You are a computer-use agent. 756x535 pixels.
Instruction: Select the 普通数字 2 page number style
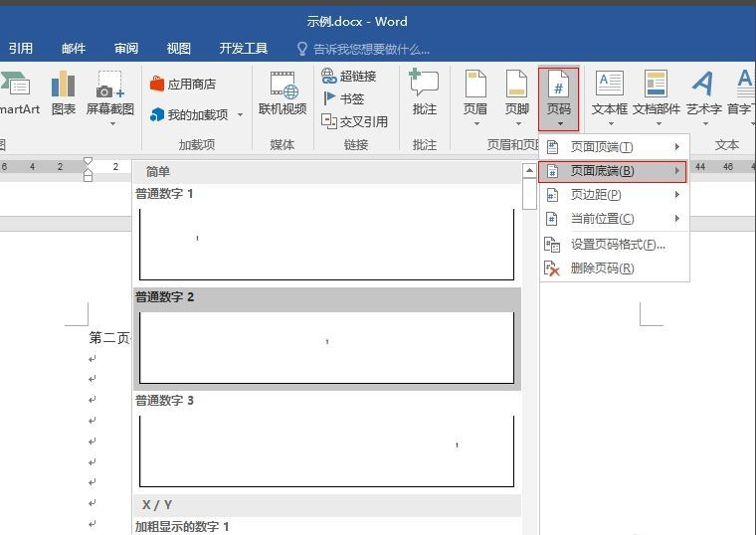point(326,339)
